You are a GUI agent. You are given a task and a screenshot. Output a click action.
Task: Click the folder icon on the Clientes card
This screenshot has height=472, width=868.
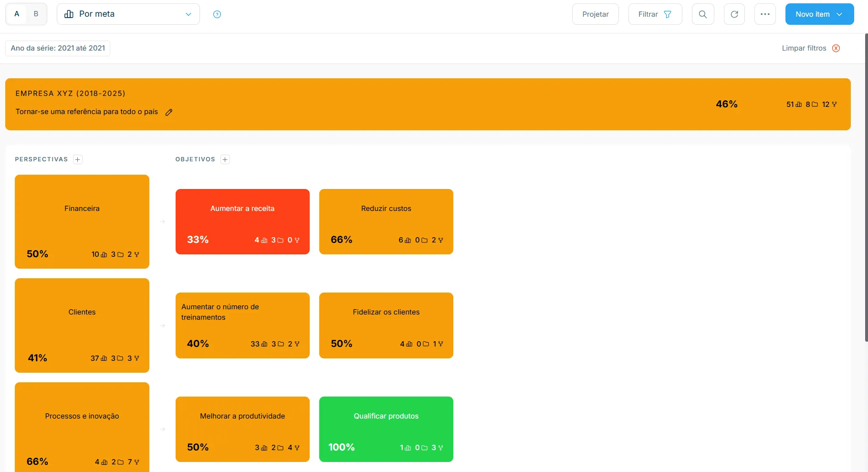point(120,358)
